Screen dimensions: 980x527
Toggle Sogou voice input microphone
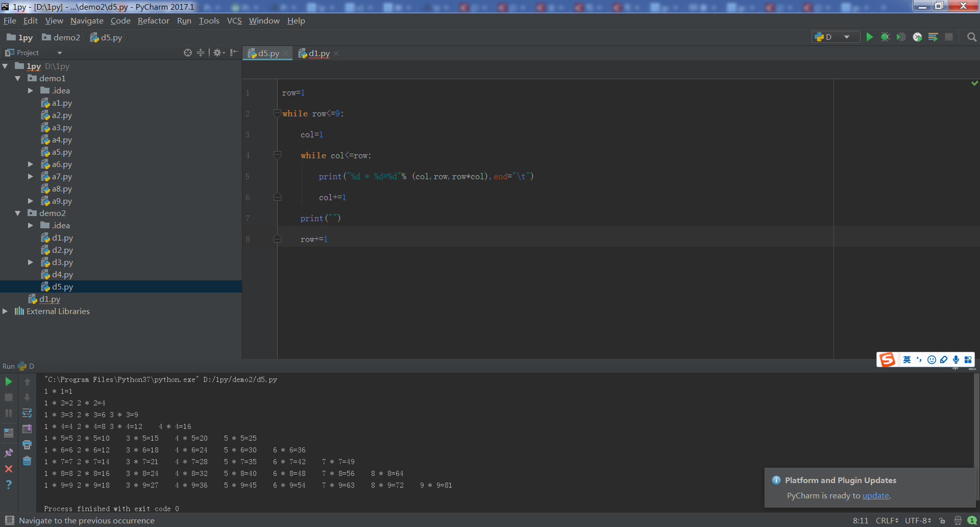coord(956,360)
